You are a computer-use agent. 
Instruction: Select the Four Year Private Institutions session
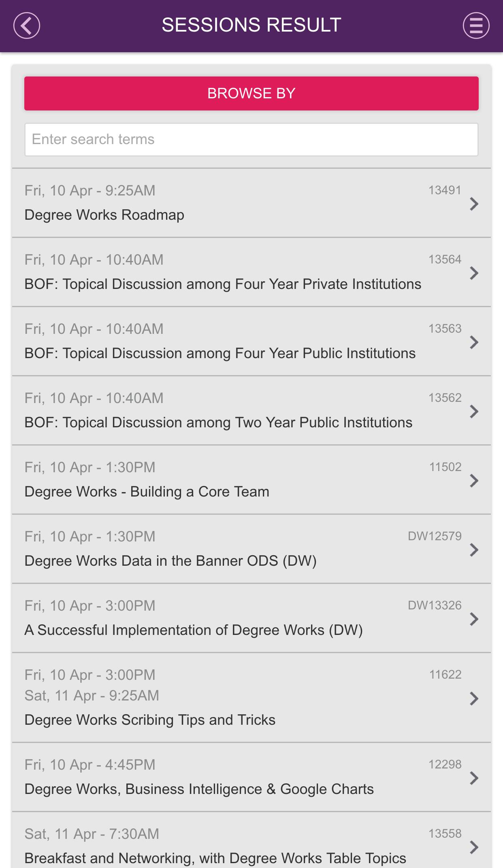(x=223, y=284)
